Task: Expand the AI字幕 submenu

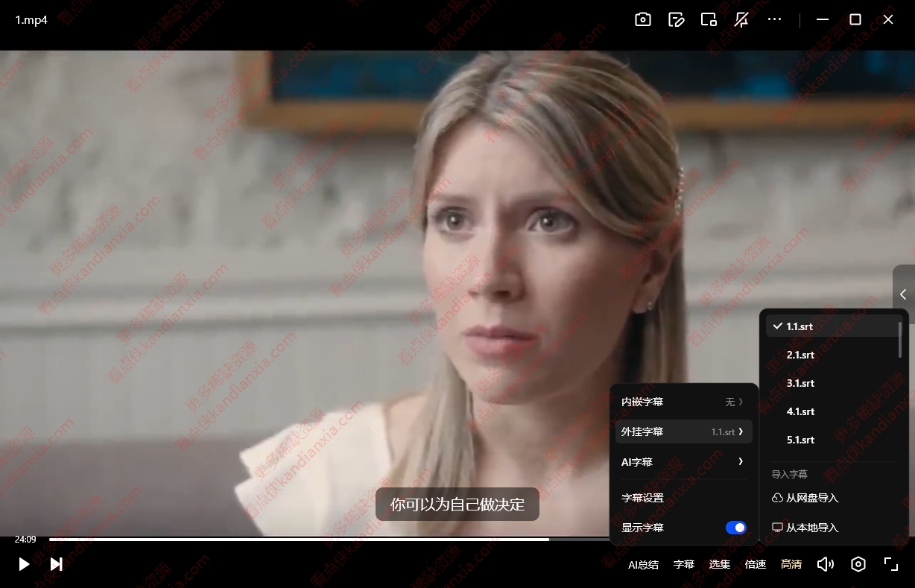Action: [683, 462]
